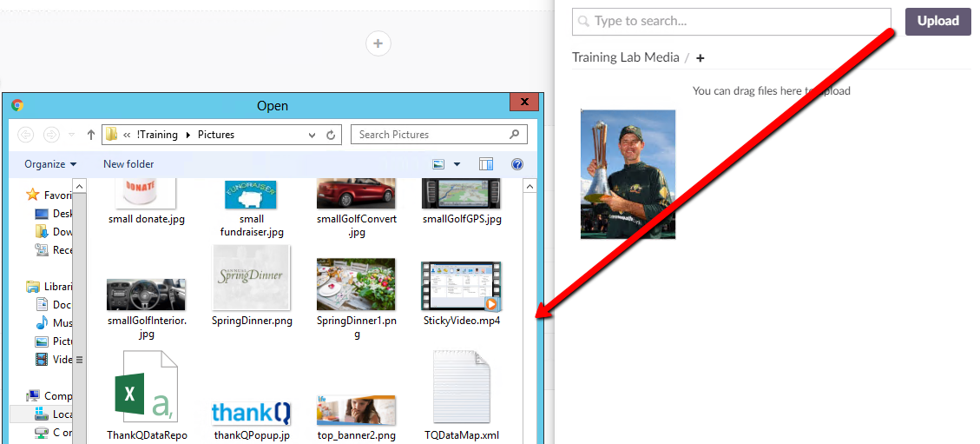Open the dialog help icon
This screenshot has height=444, width=980.
(x=517, y=164)
